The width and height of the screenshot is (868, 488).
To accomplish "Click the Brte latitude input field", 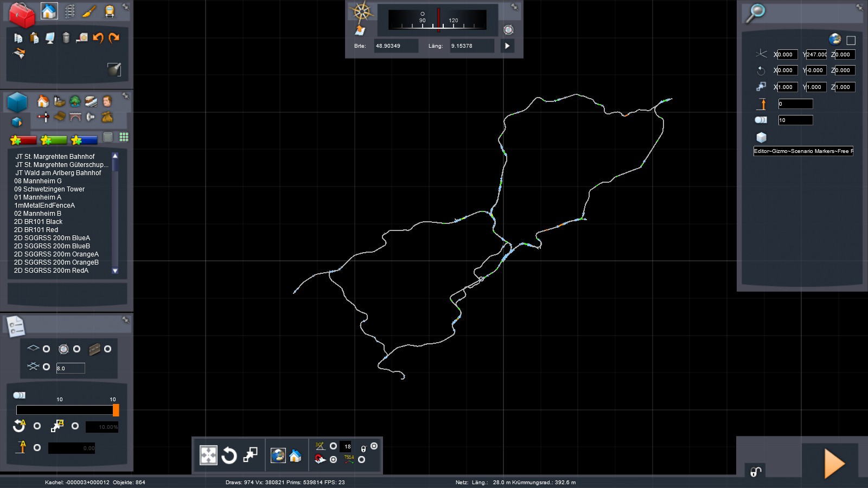I will click(396, 46).
